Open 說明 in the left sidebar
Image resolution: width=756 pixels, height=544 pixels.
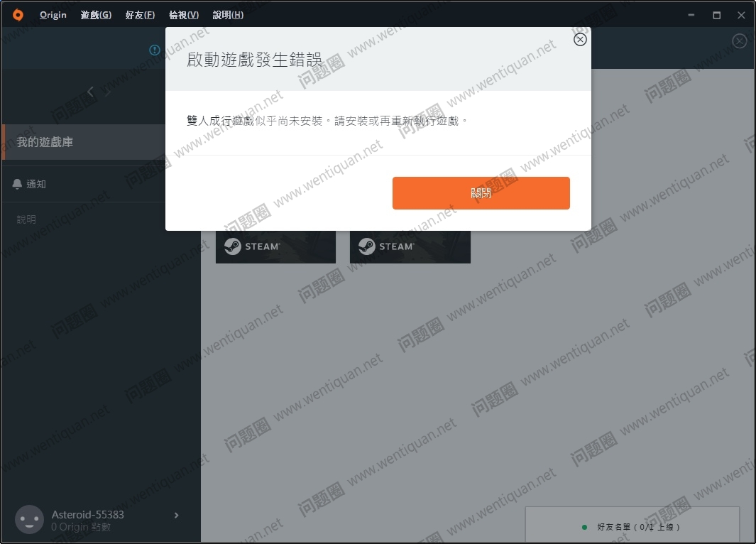coord(26,219)
